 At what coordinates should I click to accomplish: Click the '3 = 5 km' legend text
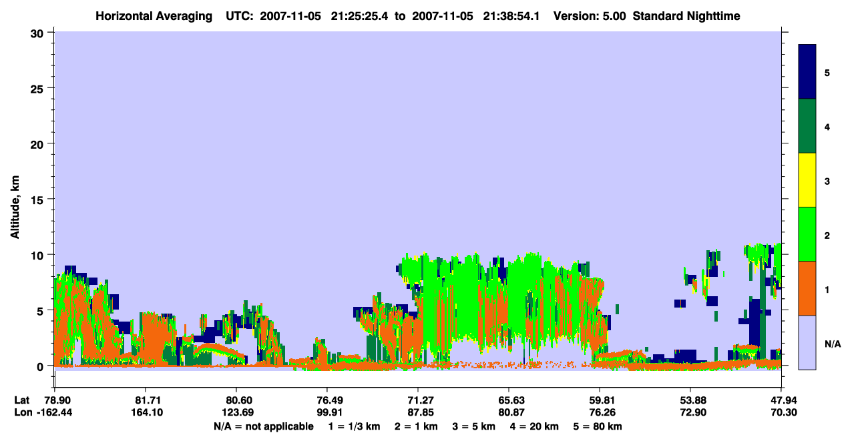click(x=474, y=426)
